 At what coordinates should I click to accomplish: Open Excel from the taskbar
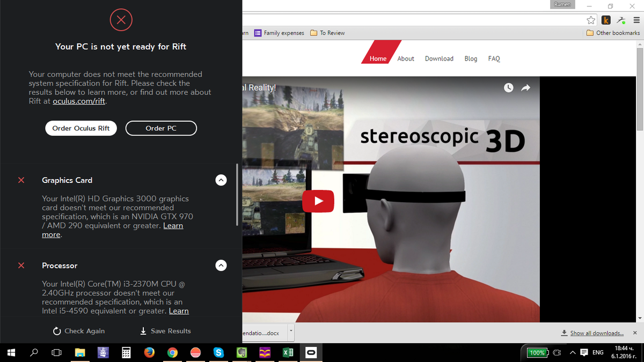click(288, 353)
